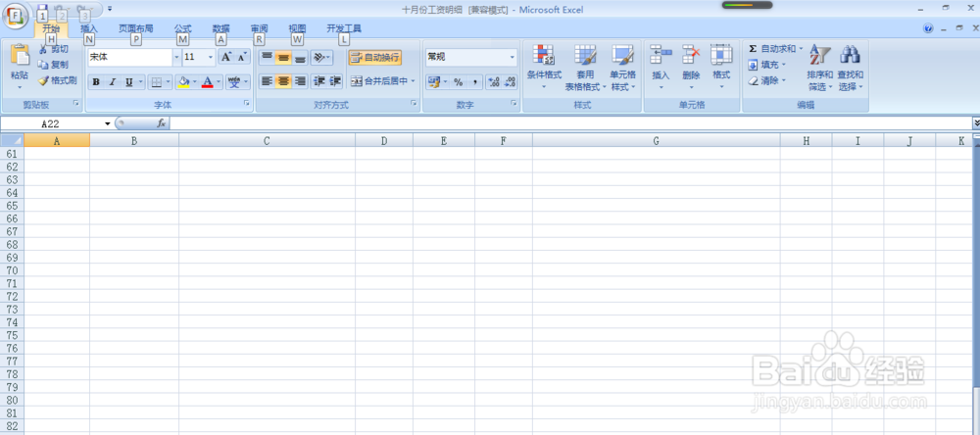Click the Name Box showing A22
Image resolution: width=980 pixels, height=435 pixels.
tap(51, 123)
